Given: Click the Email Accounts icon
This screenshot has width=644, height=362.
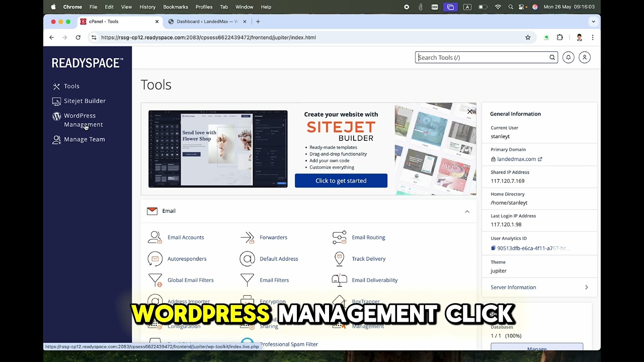Looking at the screenshot, I should [x=155, y=237].
